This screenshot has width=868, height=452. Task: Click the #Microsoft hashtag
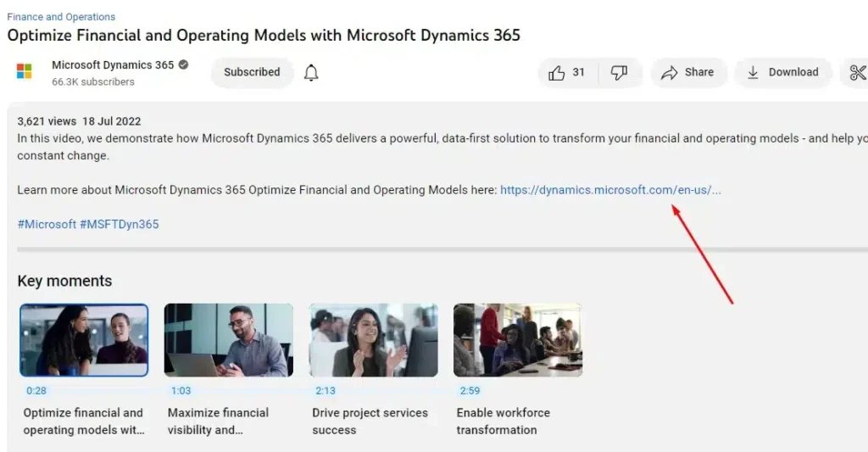coord(47,225)
